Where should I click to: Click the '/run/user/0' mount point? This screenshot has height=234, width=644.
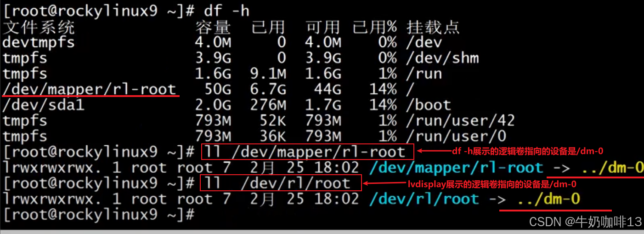pyautogui.click(x=456, y=136)
